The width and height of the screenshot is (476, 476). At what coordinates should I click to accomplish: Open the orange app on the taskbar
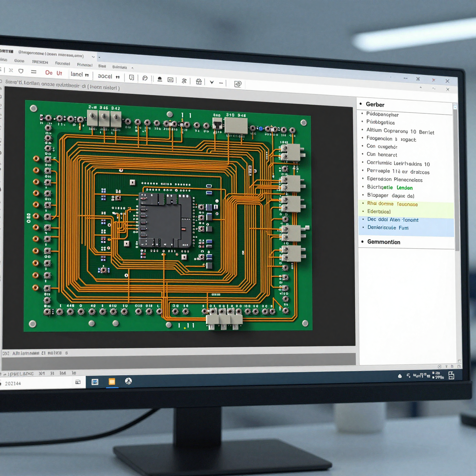click(x=112, y=381)
